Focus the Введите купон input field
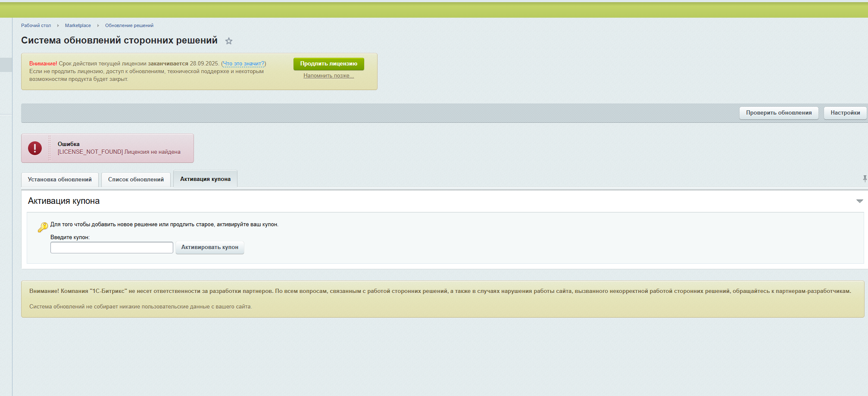The width and height of the screenshot is (868, 396). (112, 247)
